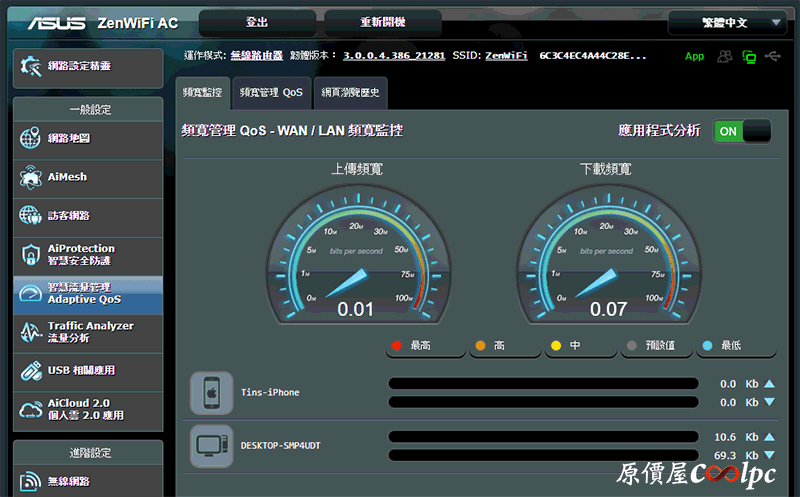This screenshot has height=497, width=800.
Task: Open firmware version 3.0.0.4.386_21281 link
Action: pos(394,56)
